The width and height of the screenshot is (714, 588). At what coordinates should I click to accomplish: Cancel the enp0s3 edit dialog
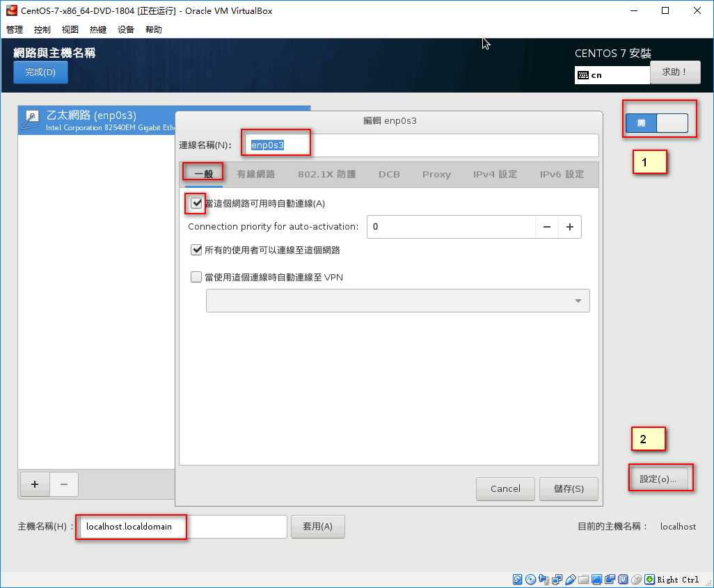[x=505, y=488]
